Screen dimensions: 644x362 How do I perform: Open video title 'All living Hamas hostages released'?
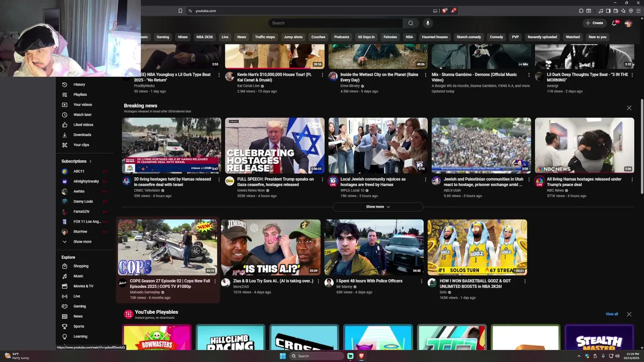pos(584,182)
